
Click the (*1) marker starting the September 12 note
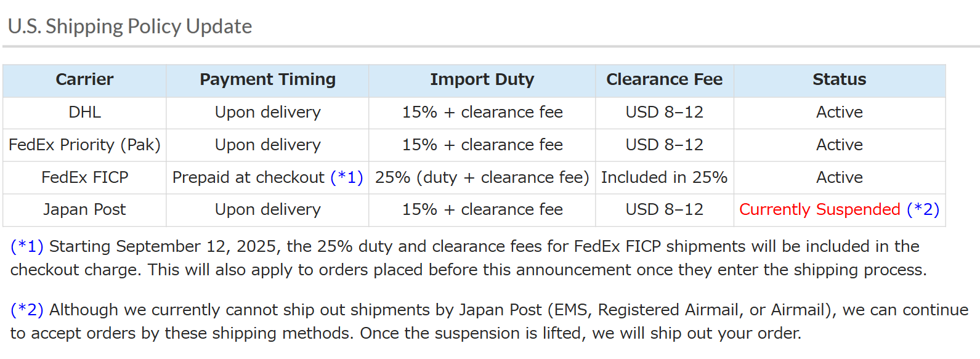(x=27, y=246)
